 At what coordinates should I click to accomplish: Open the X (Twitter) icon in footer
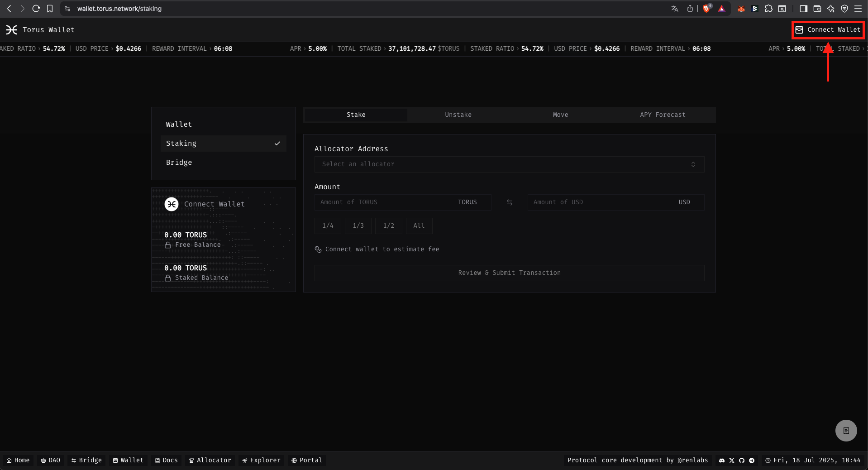(731, 460)
